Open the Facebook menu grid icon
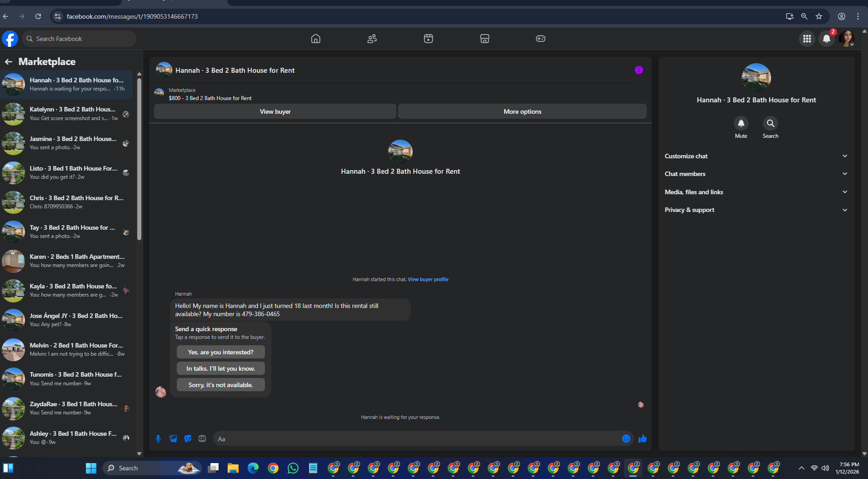Image resolution: width=868 pixels, height=479 pixels. [807, 39]
